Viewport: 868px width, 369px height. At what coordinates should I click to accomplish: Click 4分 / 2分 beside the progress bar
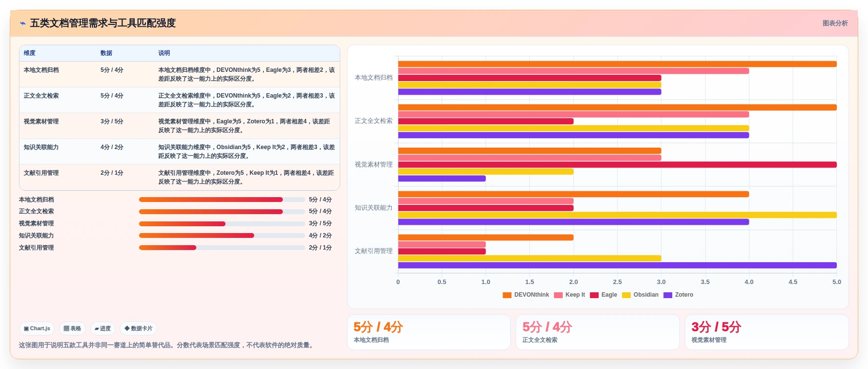click(320, 235)
